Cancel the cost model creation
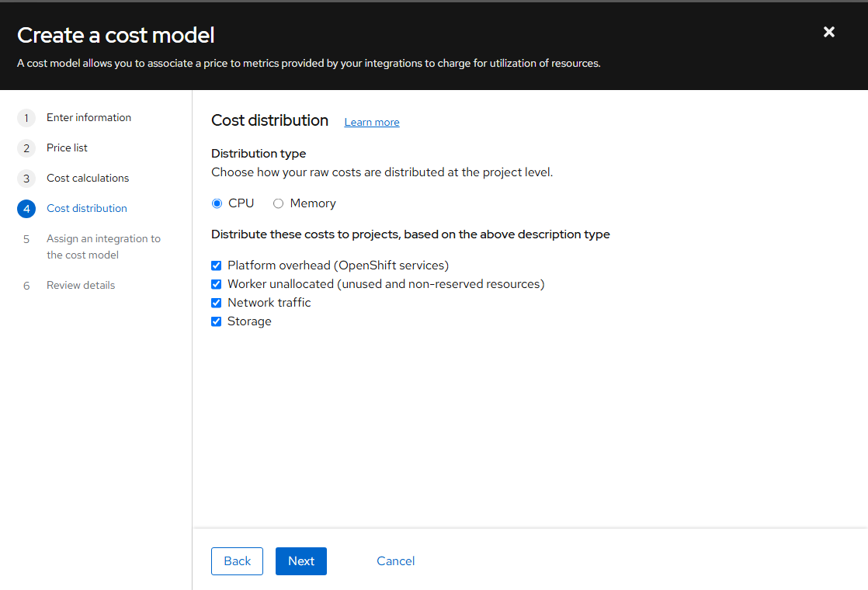The width and height of the screenshot is (868, 590). point(396,561)
